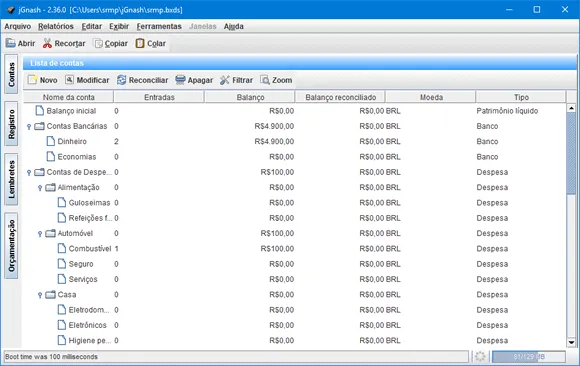Click the Apagar delete icon
Viewport: 580px width, 366px height.
[180, 80]
